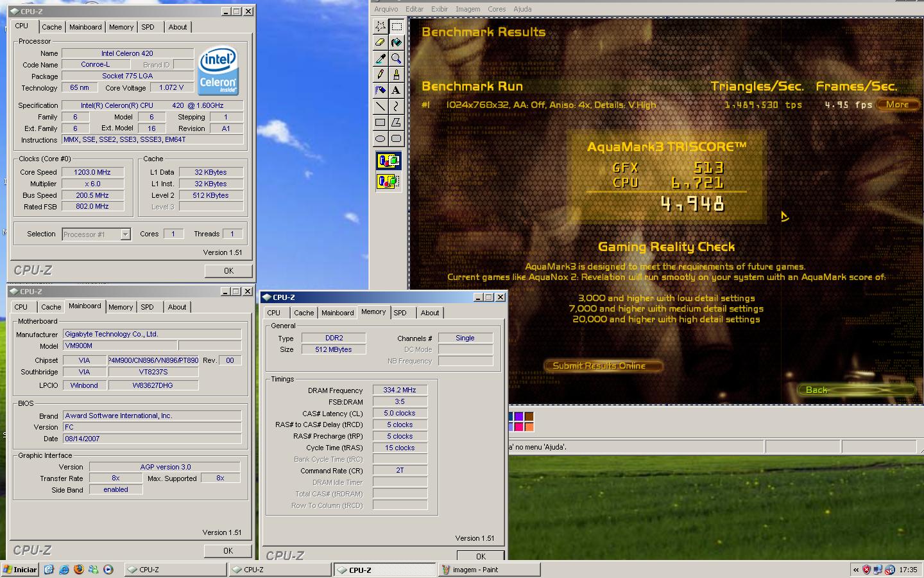The width and height of the screenshot is (924, 578).
Task: Click the DRAM Frequency 334.2 MHz value
Action: (x=400, y=390)
